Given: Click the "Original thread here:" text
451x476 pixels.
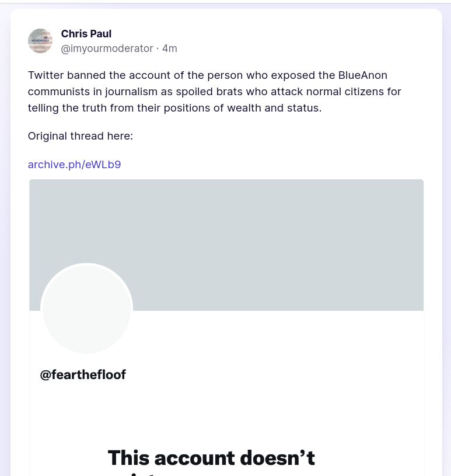Looking at the screenshot, I should [81, 136].
